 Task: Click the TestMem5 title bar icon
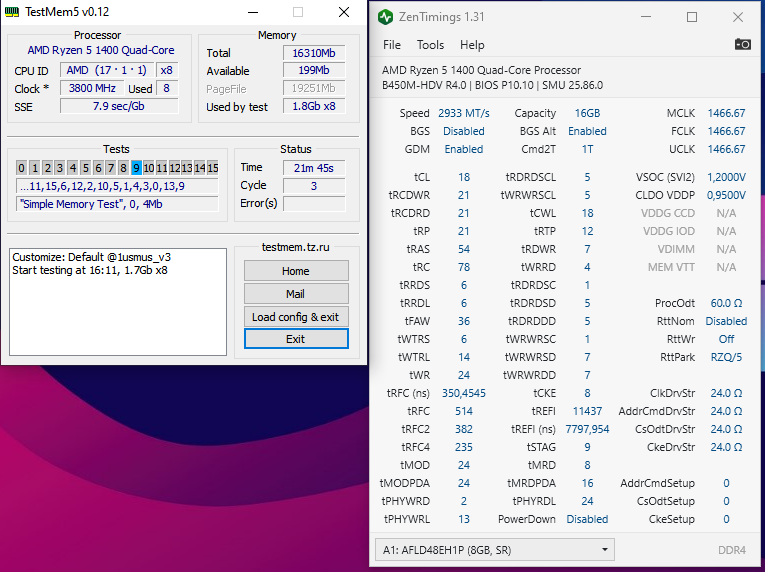(13, 12)
